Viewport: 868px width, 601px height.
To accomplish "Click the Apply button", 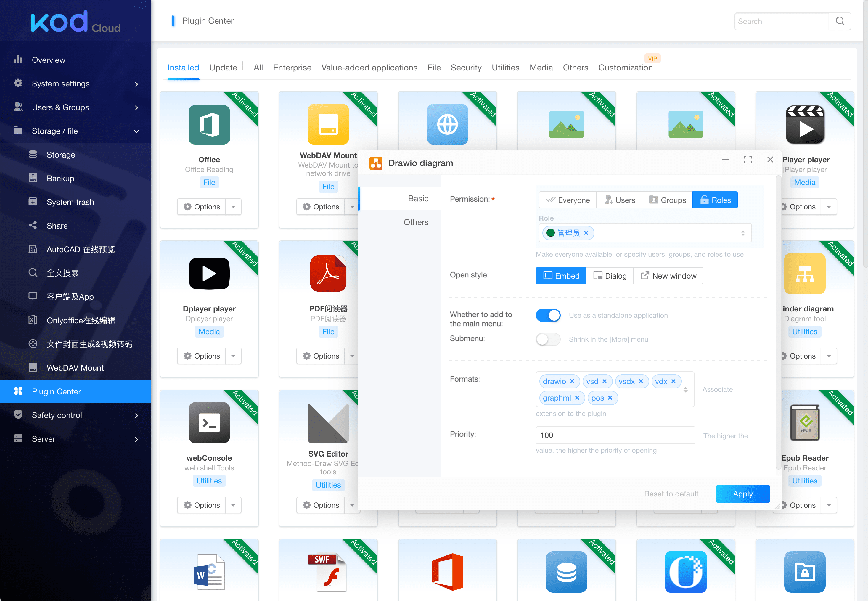I will [x=742, y=494].
